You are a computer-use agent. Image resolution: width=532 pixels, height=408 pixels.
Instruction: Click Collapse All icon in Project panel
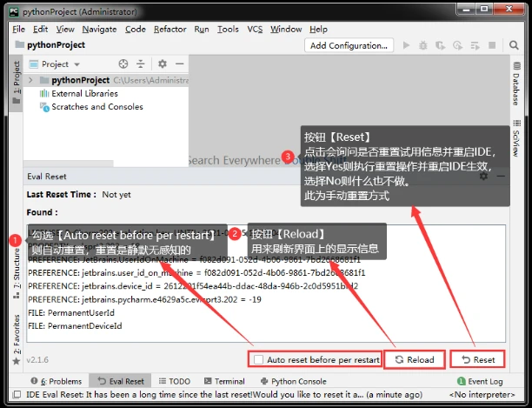(142, 64)
